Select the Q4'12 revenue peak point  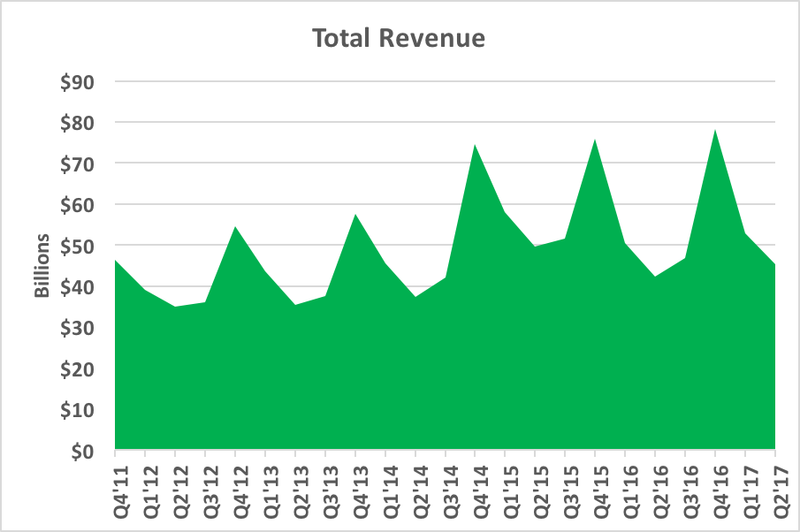click(x=235, y=227)
